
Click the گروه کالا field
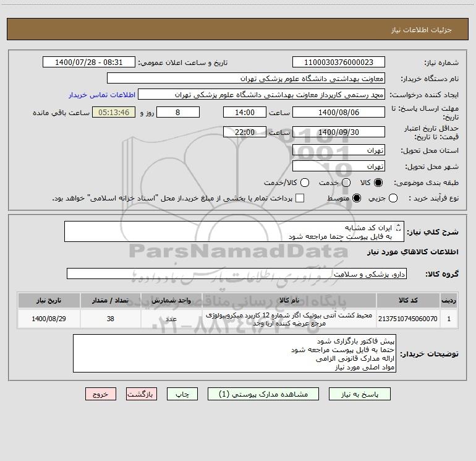(237, 274)
